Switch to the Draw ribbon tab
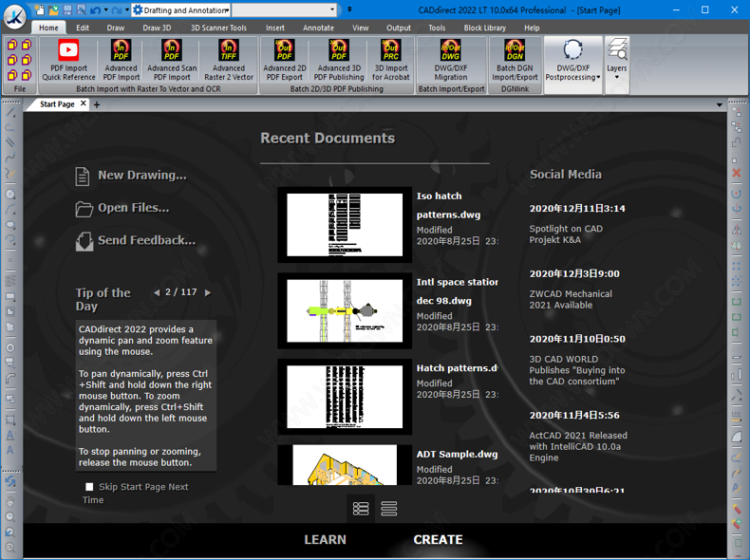Viewport: 750px width, 560px height. point(115,28)
